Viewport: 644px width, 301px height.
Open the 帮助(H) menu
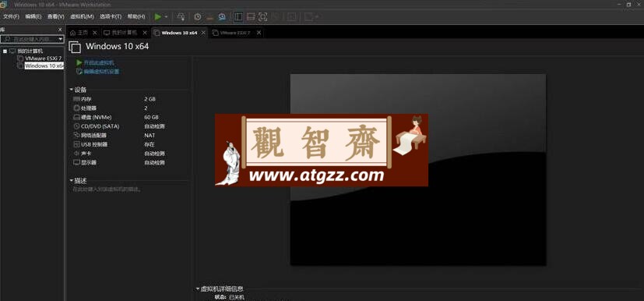(136, 16)
